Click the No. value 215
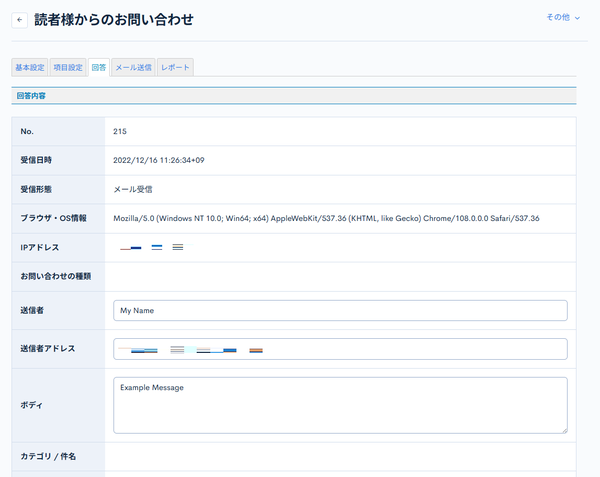This screenshot has height=477, width=600. (x=120, y=131)
